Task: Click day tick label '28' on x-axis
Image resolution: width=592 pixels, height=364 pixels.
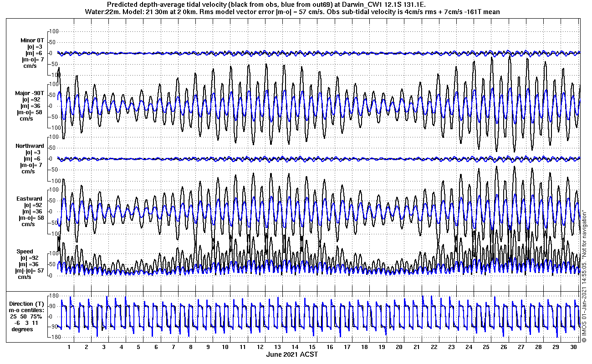Action: coord(538,347)
